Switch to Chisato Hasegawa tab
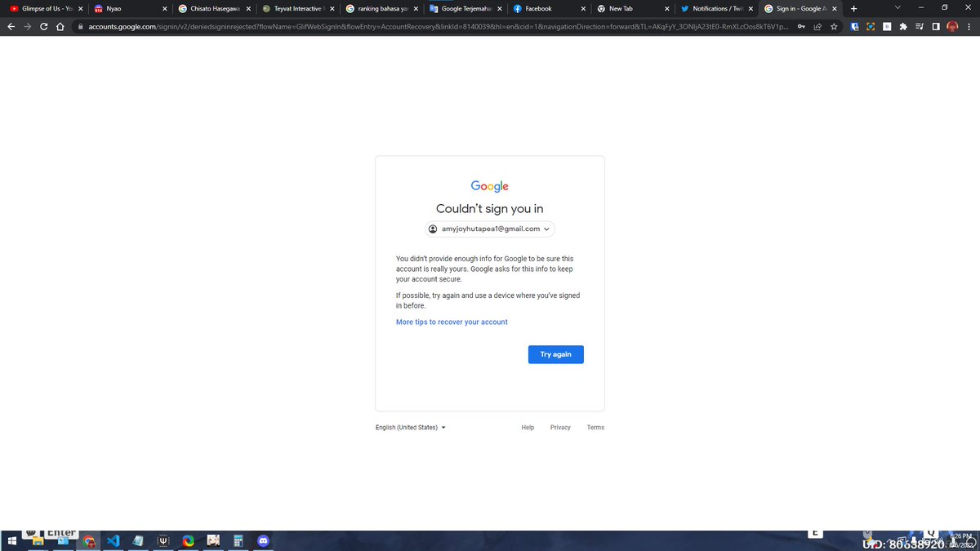Viewport: 980px width, 551px height. point(213,8)
